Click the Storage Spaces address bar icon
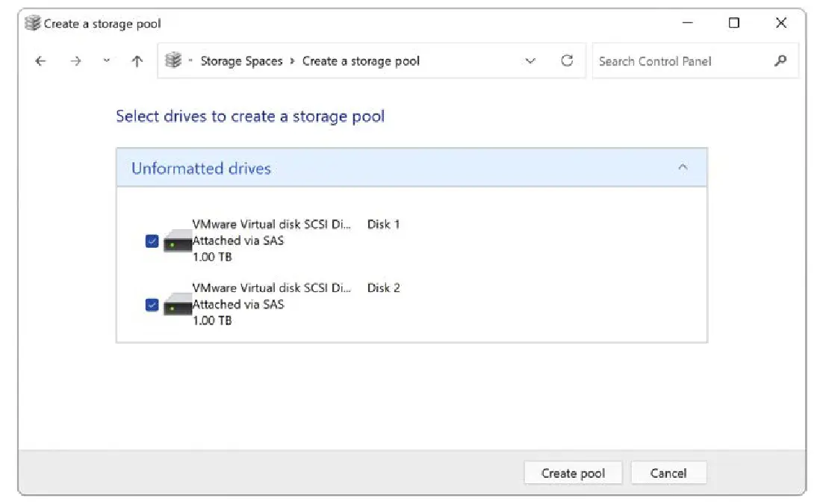The height and width of the screenshot is (504, 823). [x=173, y=61]
